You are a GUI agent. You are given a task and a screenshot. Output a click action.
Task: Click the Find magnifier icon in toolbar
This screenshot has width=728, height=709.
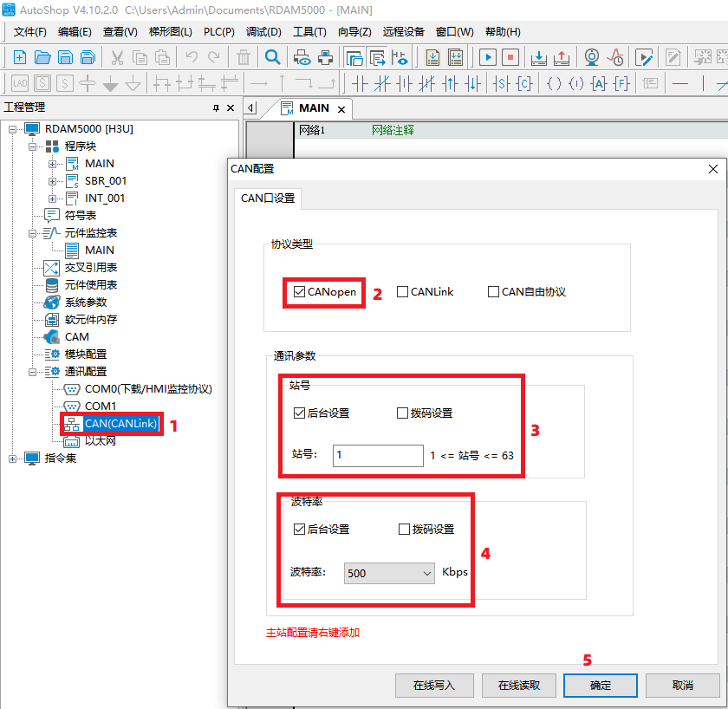[x=272, y=58]
